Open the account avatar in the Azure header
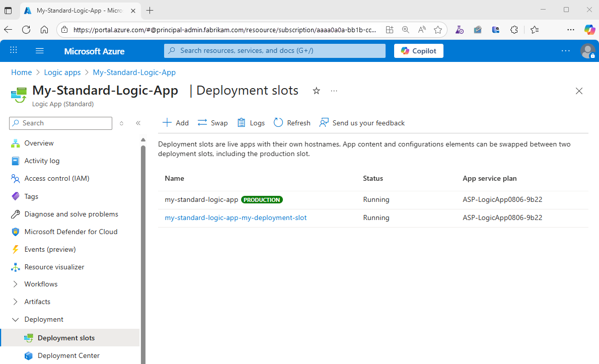 coord(587,51)
